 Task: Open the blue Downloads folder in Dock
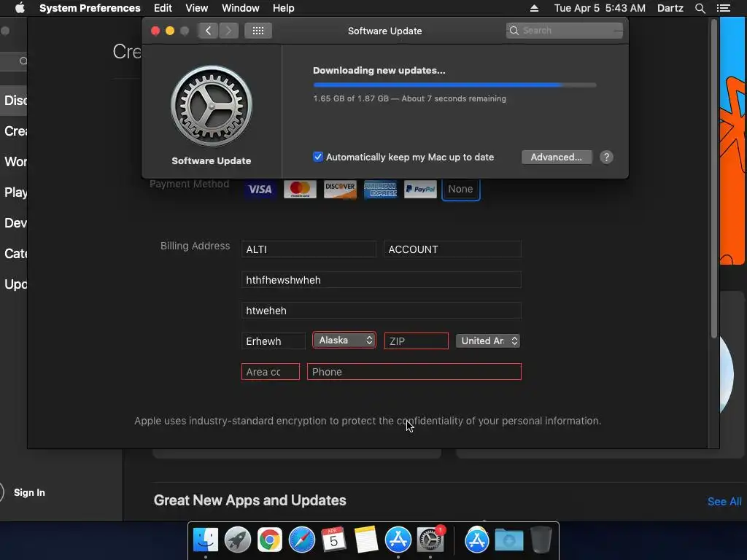(x=508, y=540)
